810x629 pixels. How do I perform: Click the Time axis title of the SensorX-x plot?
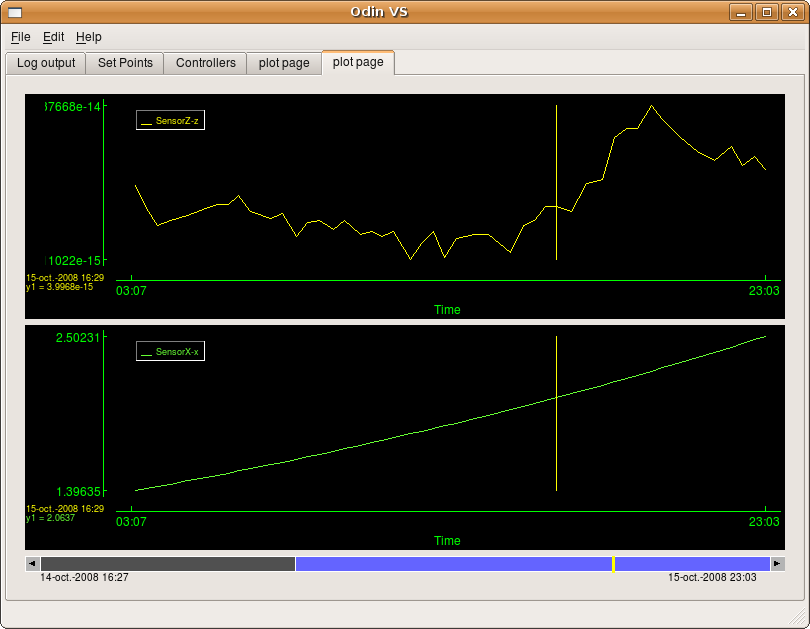447,541
